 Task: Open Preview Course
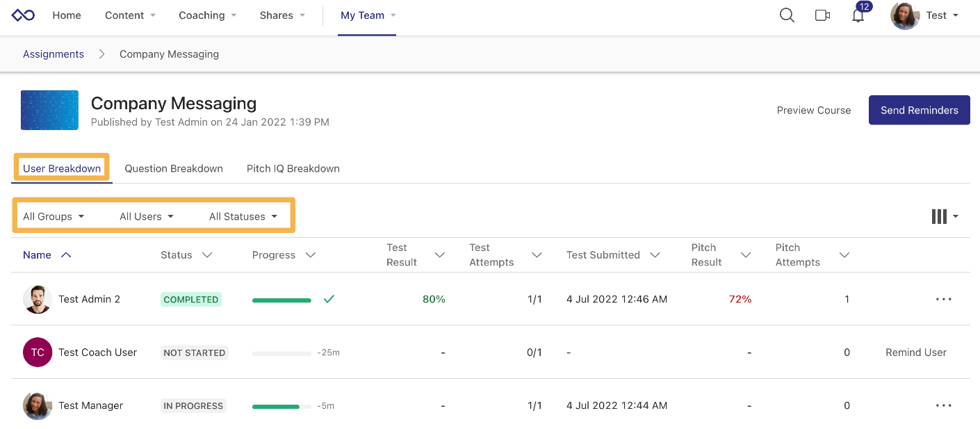[x=813, y=110]
